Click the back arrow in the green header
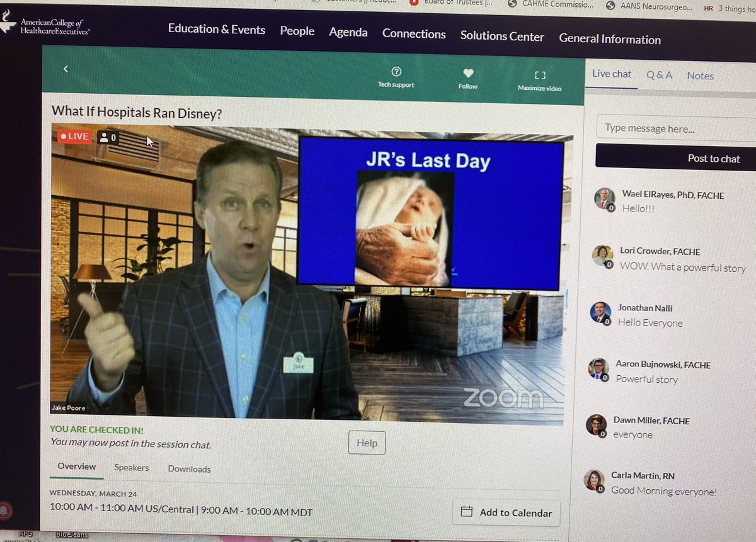The width and height of the screenshot is (756, 542). [66, 69]
